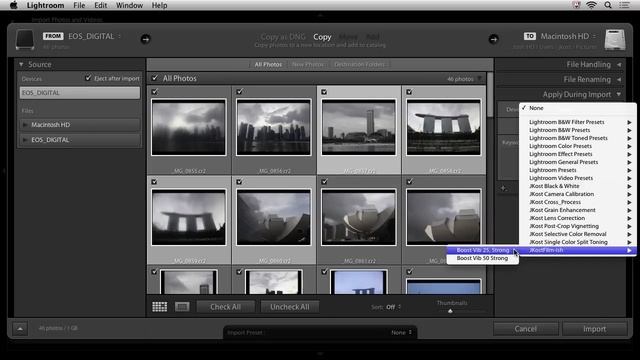
Task: Switch to grid view
Action: (x=160, y=307)
